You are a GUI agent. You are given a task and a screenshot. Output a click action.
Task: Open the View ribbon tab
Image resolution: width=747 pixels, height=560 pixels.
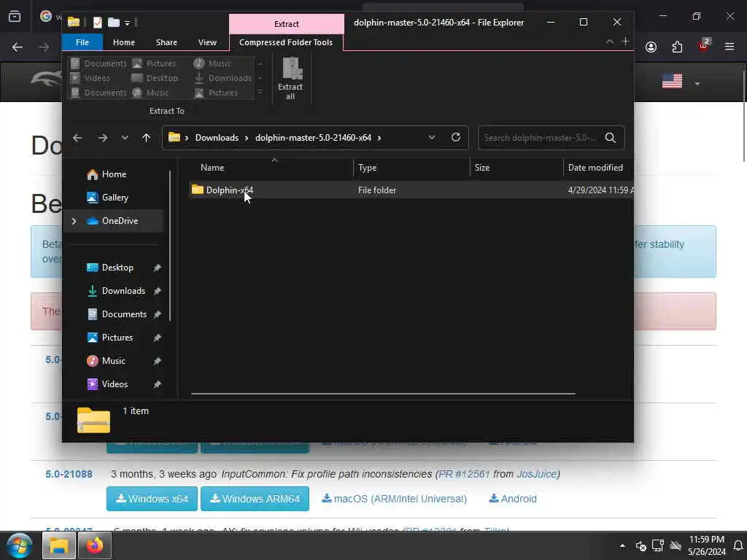tap(207, 42)
